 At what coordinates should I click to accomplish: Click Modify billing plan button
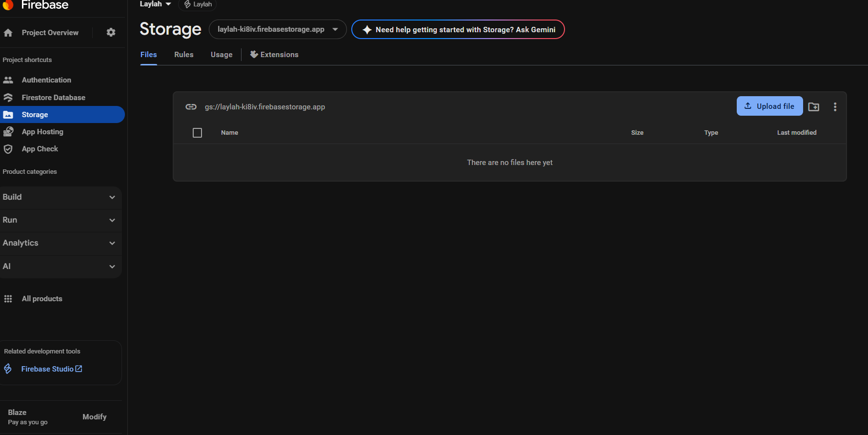(95, 417)
